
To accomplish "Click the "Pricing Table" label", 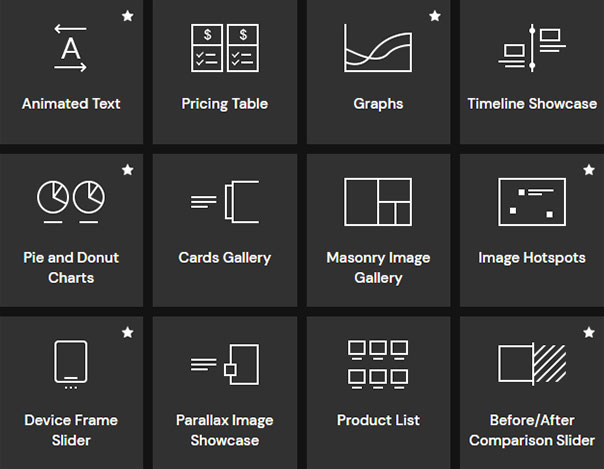I will point(225,103).
